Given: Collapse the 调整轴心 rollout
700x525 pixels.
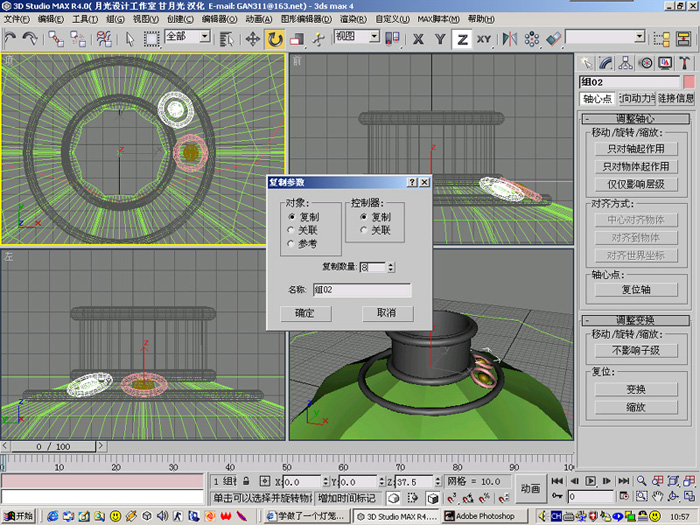Looking at the screenshot, I should point(636,119).
